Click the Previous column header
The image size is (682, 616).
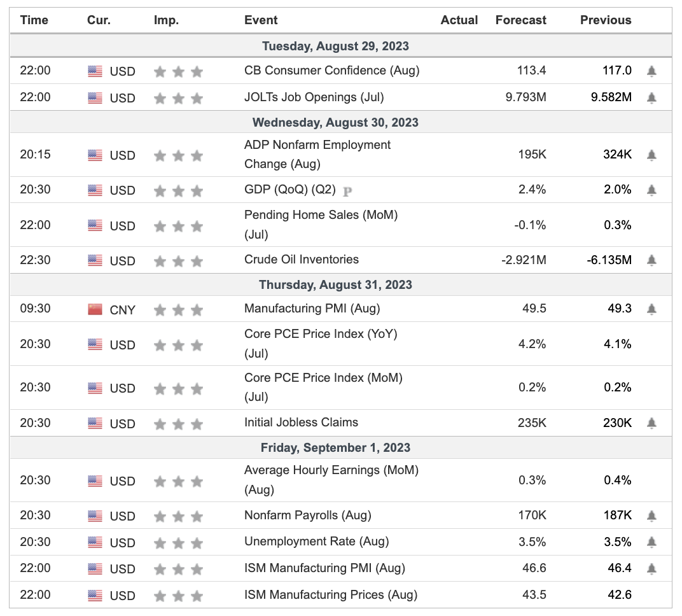(x=605, y=20)
